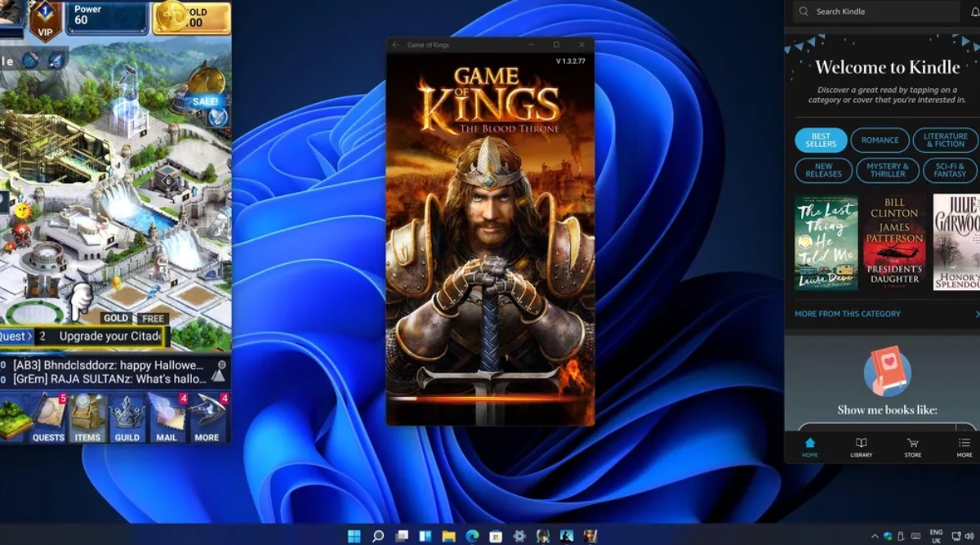Select the Romance category in Kindle
Image resolution: width=980 pixels, height=545 pixels.
880,141
